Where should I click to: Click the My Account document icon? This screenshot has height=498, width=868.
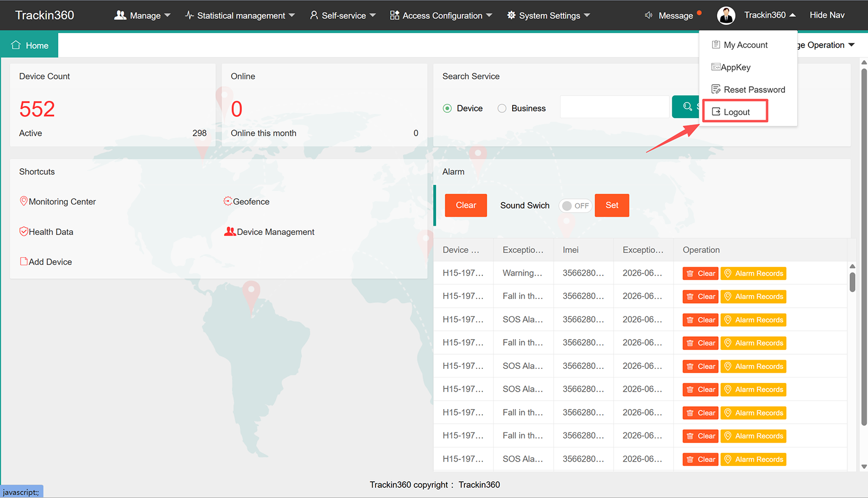point(716,44)
